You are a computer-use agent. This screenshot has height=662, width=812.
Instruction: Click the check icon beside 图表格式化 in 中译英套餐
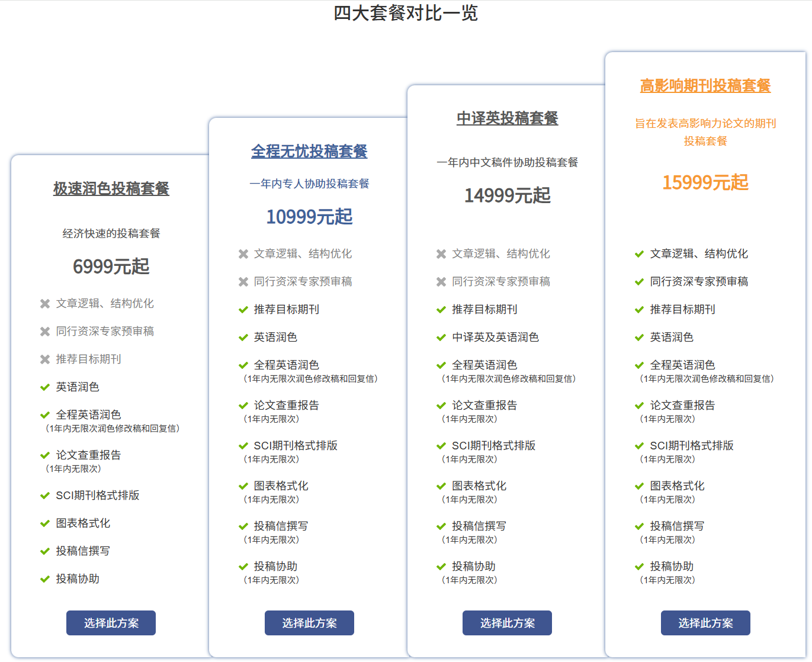(x=441, y=486)
